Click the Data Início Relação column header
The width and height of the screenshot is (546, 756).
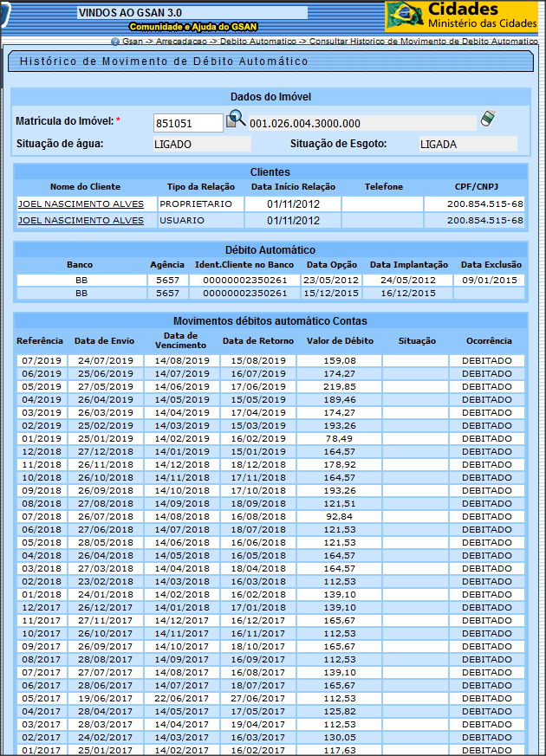(x=293, y=186)
